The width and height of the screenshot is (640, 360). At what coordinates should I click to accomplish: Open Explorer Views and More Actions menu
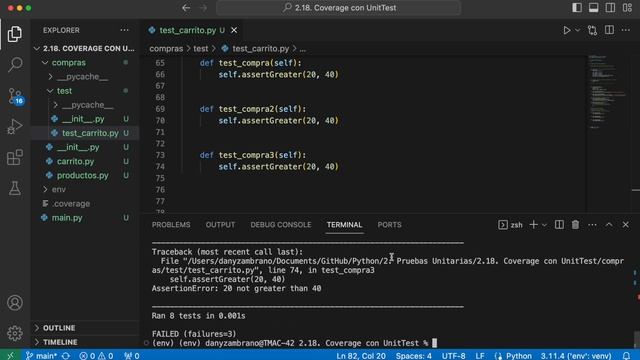click(124, 30)
